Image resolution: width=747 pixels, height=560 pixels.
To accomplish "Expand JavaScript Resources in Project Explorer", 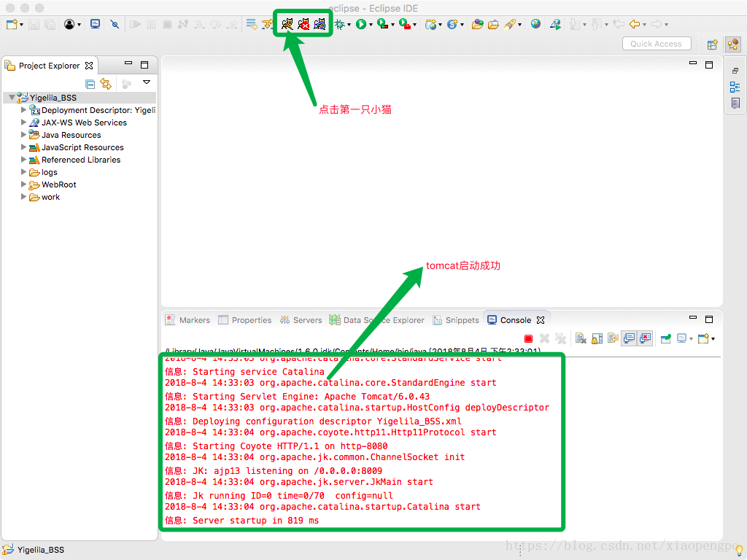I will 24,147.
